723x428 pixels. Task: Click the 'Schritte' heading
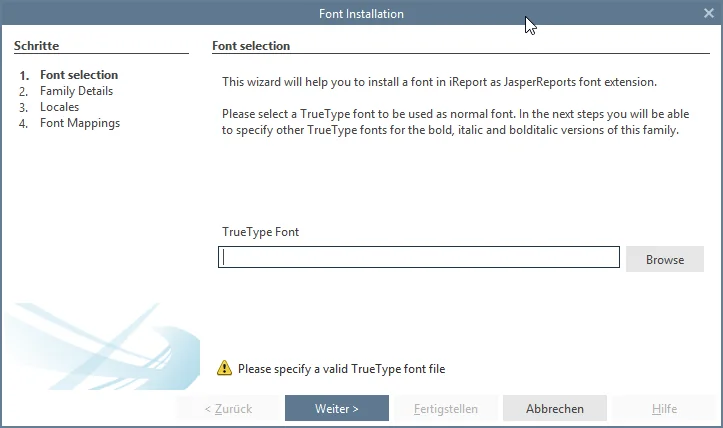point(36,46)
